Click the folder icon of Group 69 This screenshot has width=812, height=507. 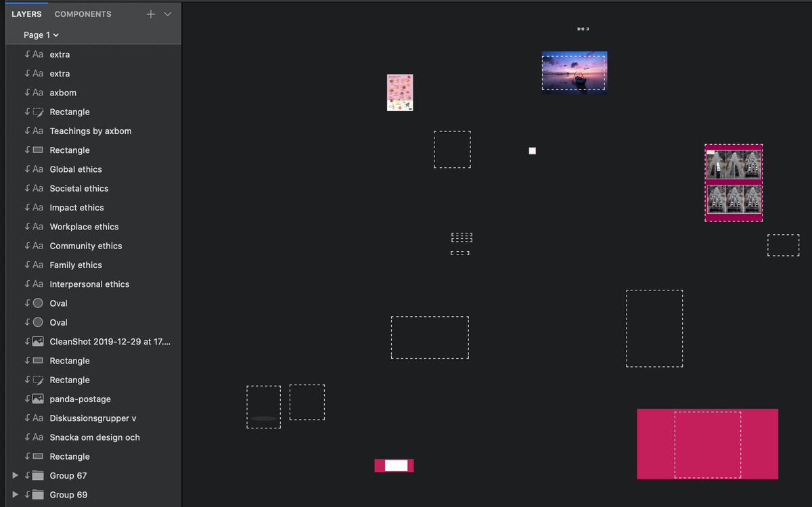(x=38, y=495)
